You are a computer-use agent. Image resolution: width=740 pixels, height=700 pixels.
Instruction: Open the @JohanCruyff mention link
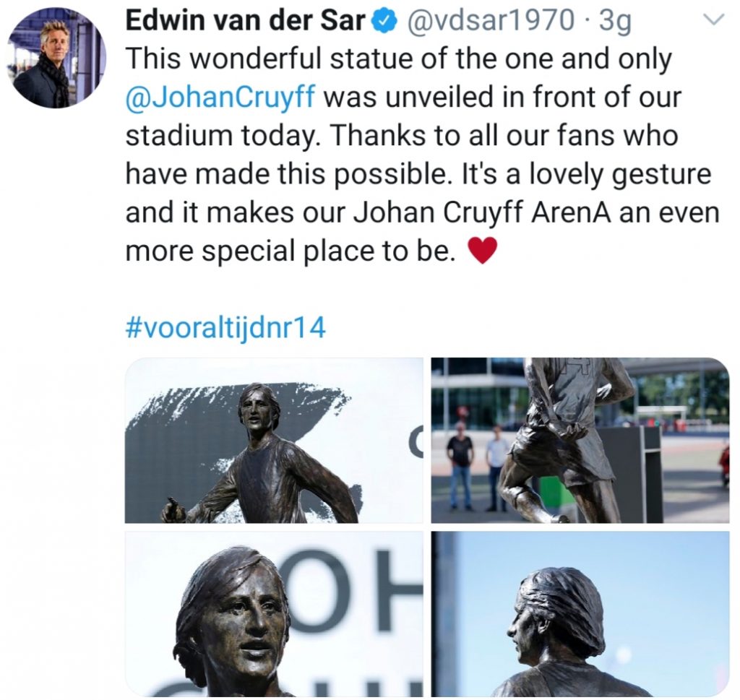point(220,98)
